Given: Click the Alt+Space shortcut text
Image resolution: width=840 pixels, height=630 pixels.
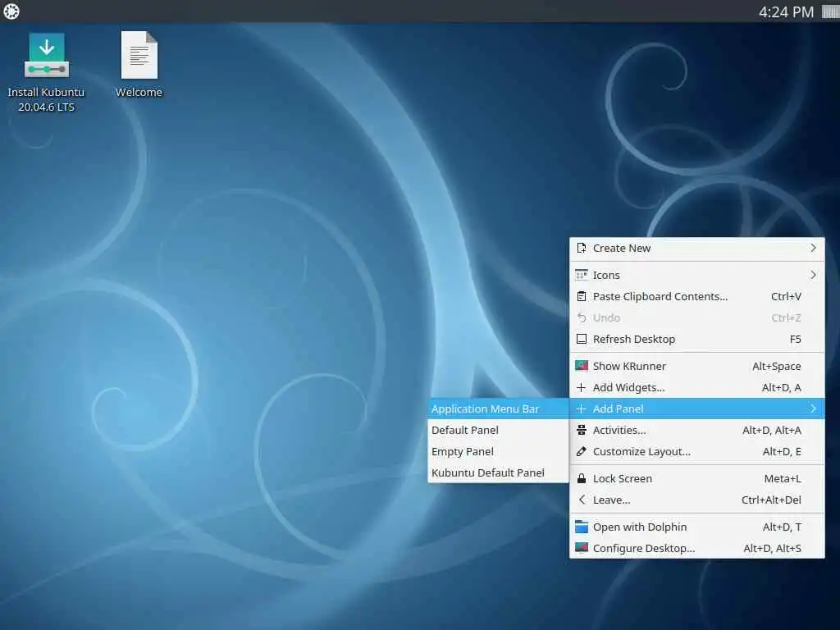Looking at the screenshot, I should click(777, 366).
